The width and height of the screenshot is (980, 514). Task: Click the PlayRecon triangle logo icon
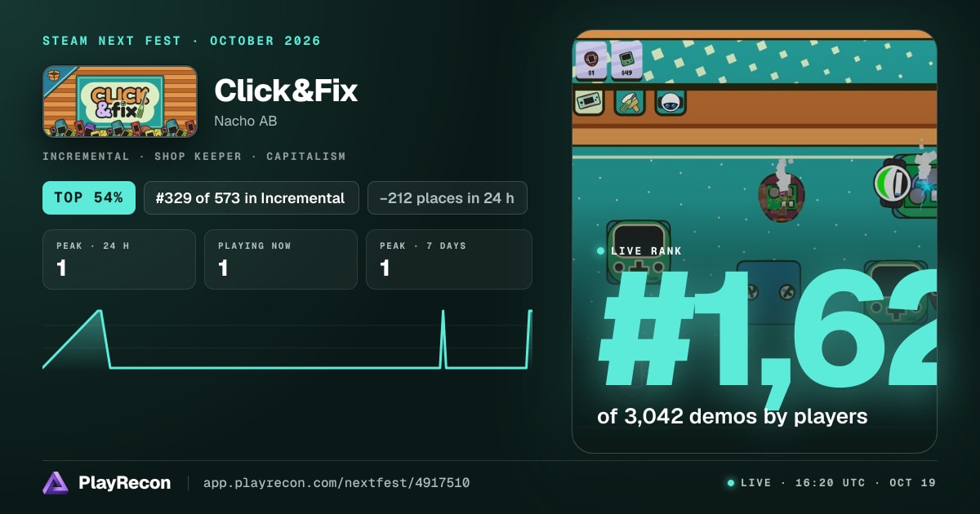(x=56, y=483)
